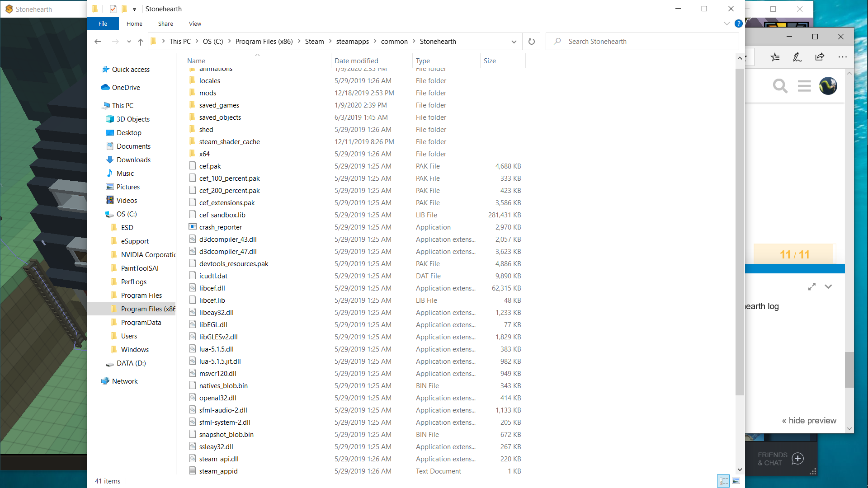The width and height of the screenshot is (868, 488).
Task: Select the saved_games folder
Action: click(x=219, y=105)
